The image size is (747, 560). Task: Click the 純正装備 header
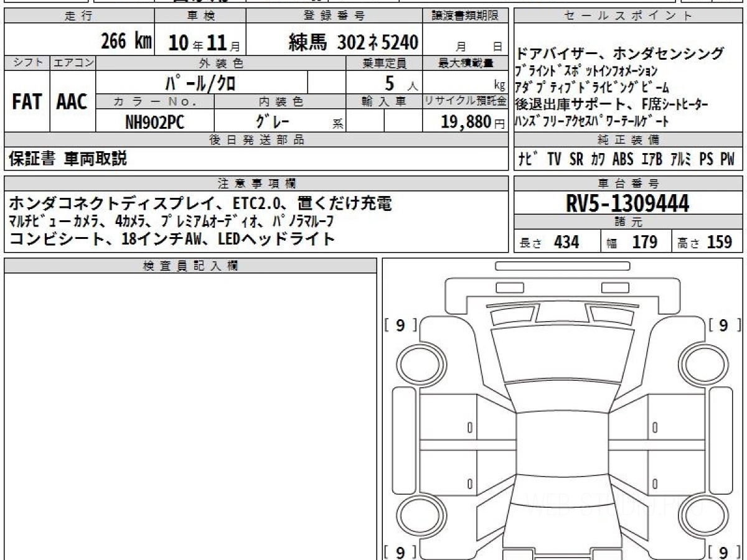click(x=629, y=140)
